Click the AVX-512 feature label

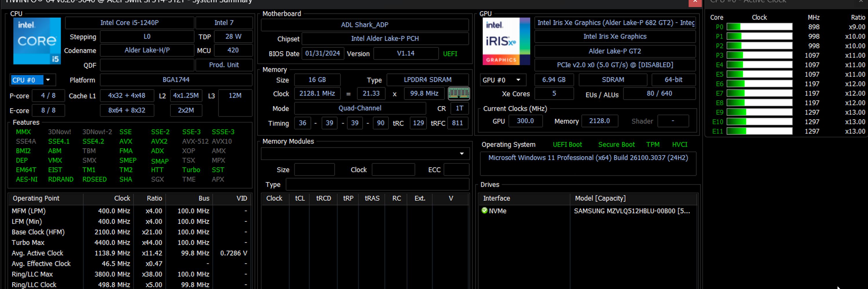[195, 141]
